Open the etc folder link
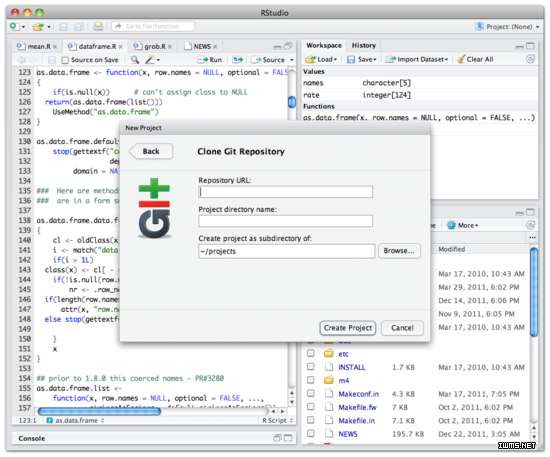Image resolution: width=550 pixels, height=457 pixels. pos(343,354)
